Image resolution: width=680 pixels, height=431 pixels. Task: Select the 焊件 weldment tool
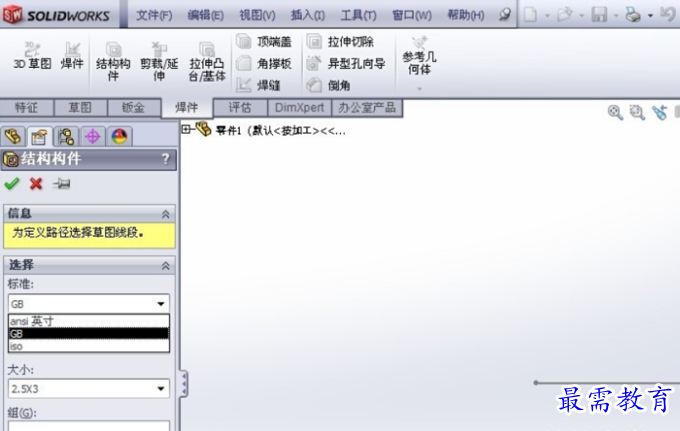point(72,56)
